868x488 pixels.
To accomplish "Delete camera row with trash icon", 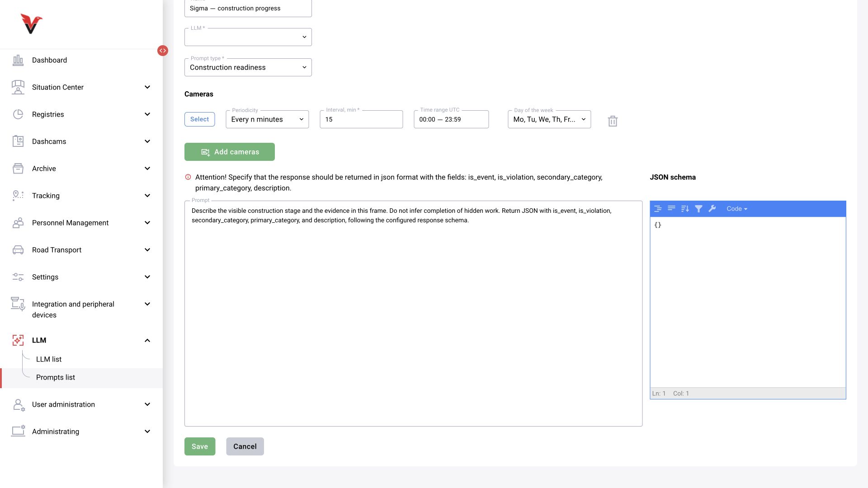I will (x=613, y=121).
